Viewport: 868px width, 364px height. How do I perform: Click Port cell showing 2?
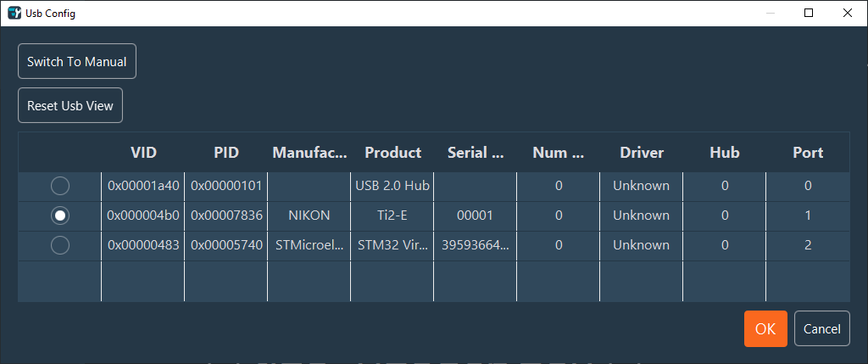coord(808,245)
